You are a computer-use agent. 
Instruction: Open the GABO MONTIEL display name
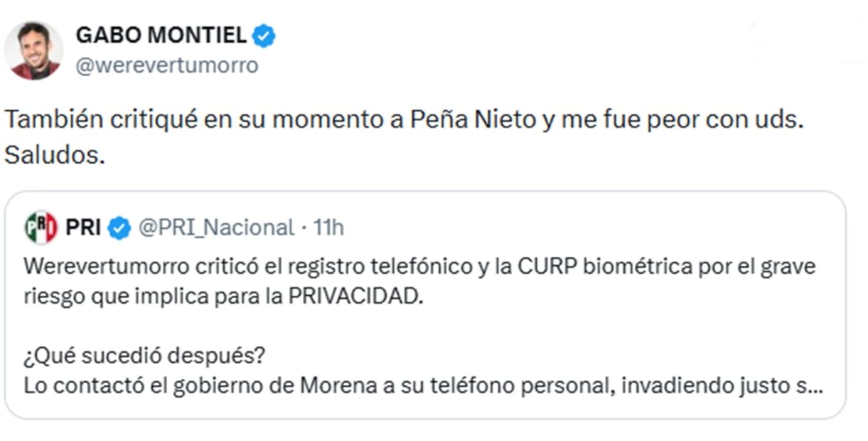coord(161,35)
